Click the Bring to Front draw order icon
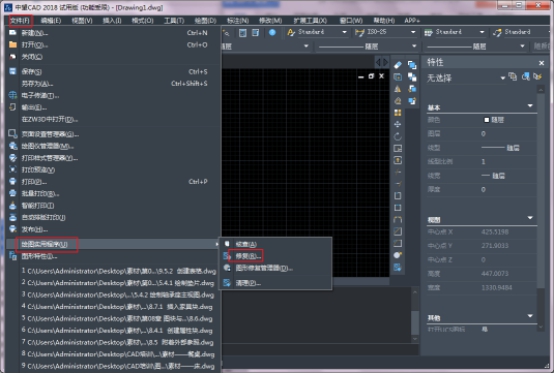 point(412,65)
